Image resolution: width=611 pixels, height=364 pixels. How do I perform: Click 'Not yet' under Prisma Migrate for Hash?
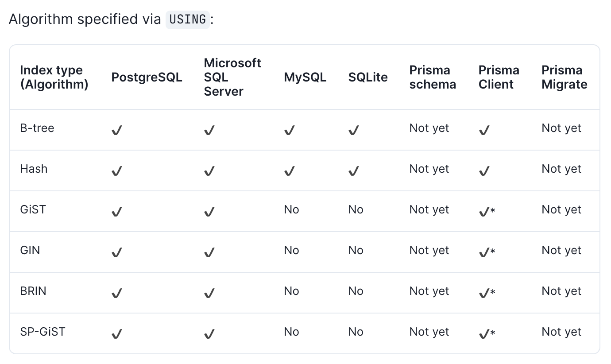click(x=561, y=169)
